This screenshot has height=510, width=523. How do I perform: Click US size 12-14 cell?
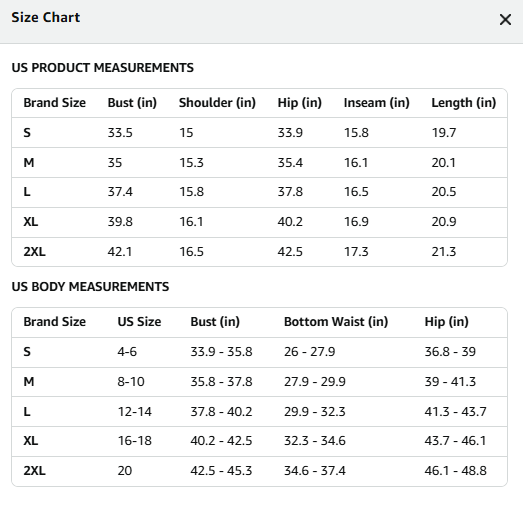[134, 412]
